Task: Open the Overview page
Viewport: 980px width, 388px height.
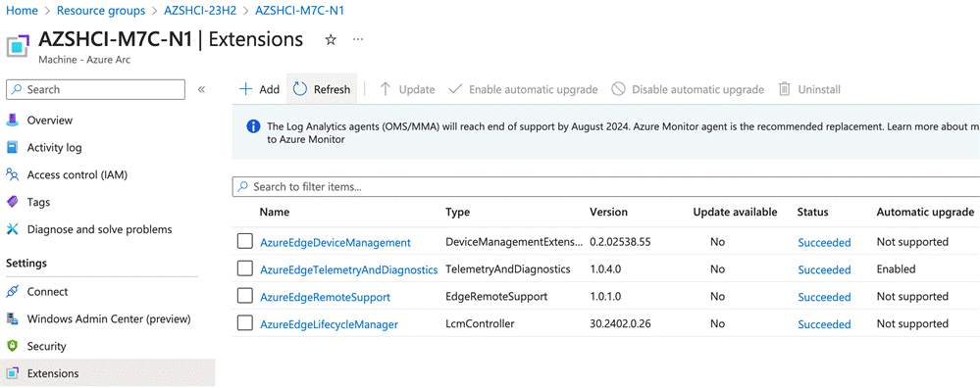Action: click(49, 121)
